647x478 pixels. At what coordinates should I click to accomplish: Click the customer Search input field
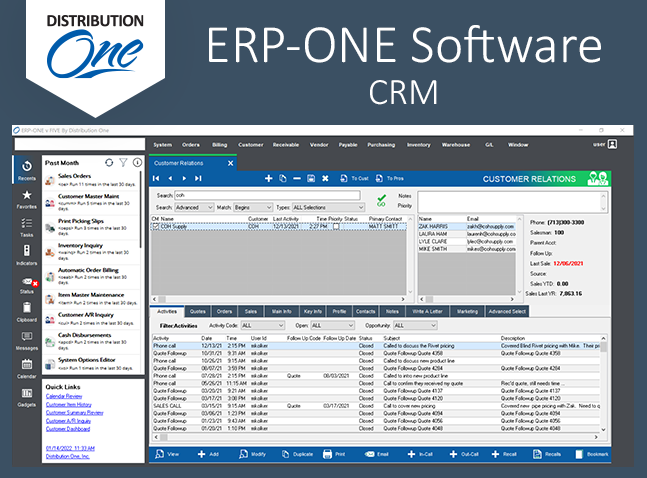(267, 195)
